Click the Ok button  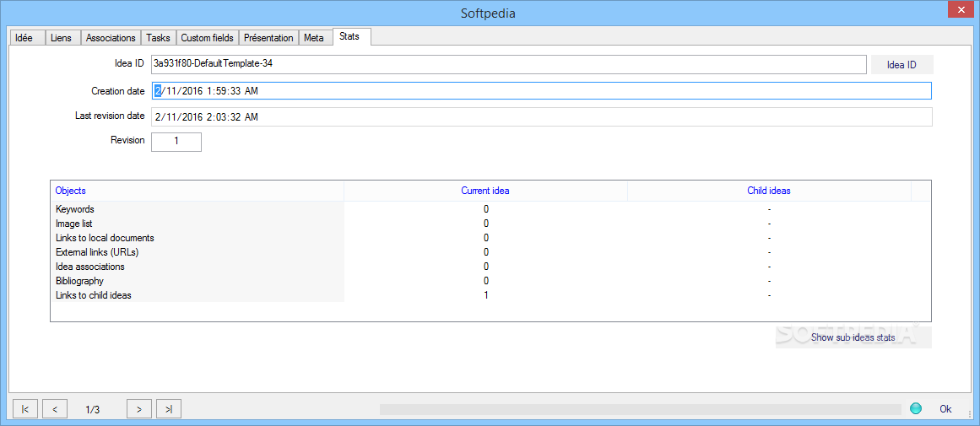[945, 409]
